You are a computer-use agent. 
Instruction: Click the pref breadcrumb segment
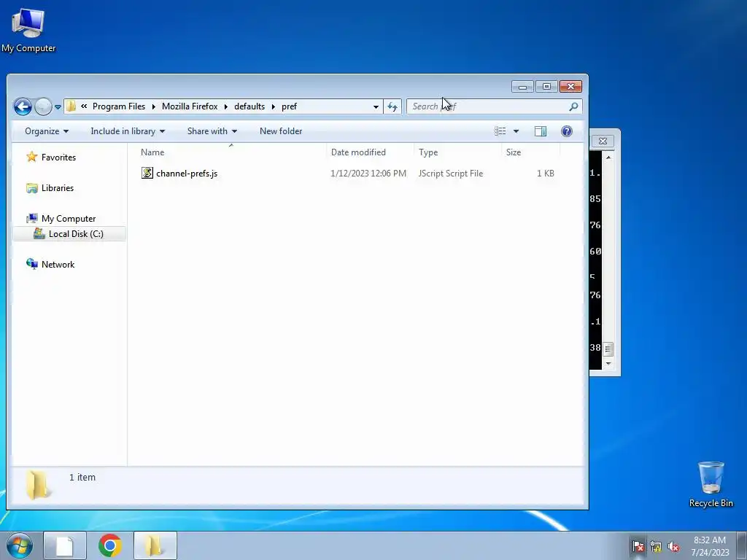(x=289, y=106)
